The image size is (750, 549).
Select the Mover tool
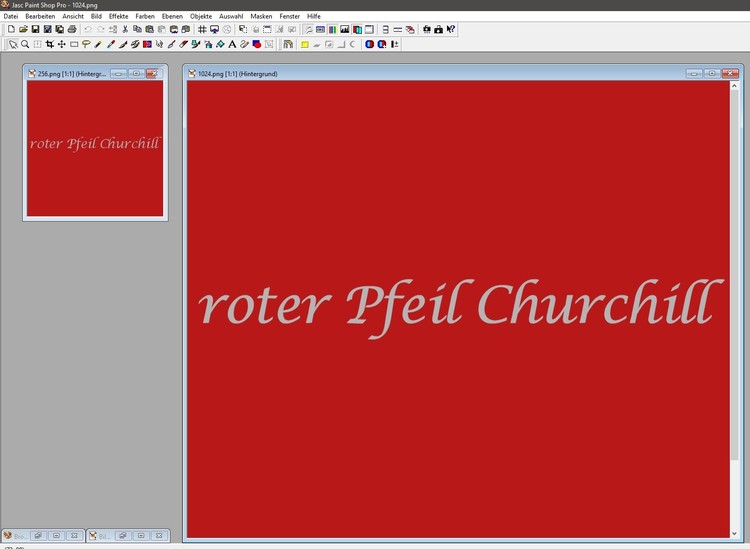[62, 44]
